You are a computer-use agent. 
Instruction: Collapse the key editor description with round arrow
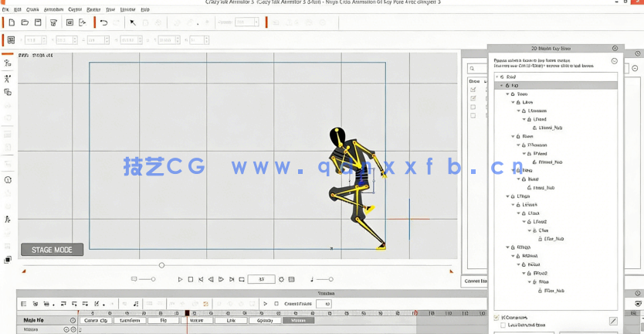615,61
